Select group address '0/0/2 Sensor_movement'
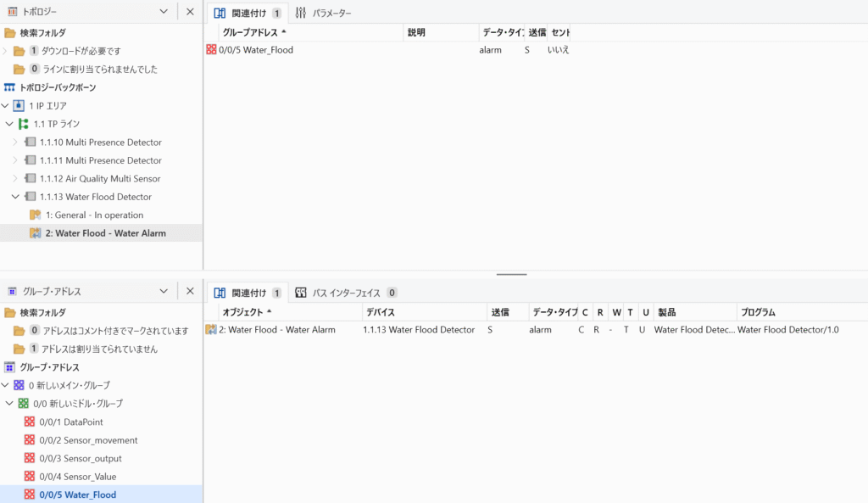Screen dimensions: 868x503 tap(88, 440)
